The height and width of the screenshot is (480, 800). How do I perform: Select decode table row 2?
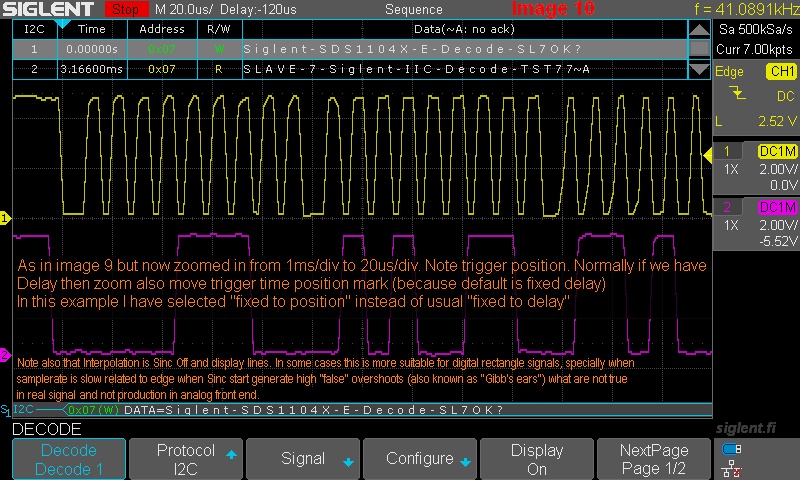tap(350, 69)
